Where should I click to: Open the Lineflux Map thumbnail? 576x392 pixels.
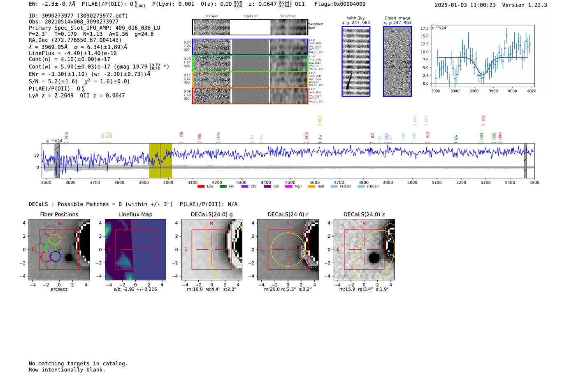pyautogui.click(x=135, y=250)
